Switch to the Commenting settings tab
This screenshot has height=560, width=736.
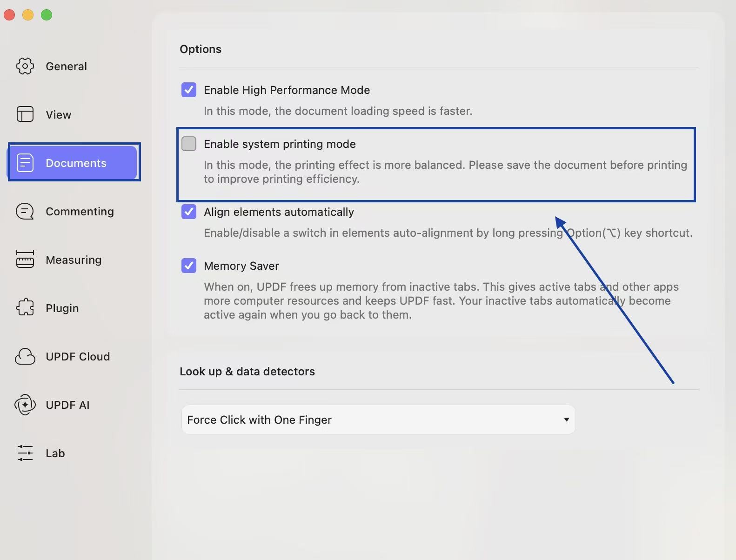80,211
